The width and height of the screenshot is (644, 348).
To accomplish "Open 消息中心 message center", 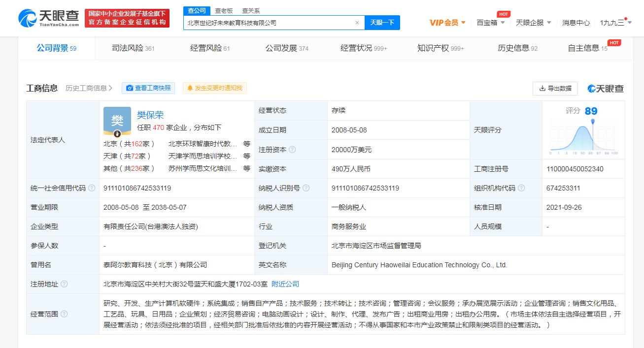I will [x=576, y=23].
